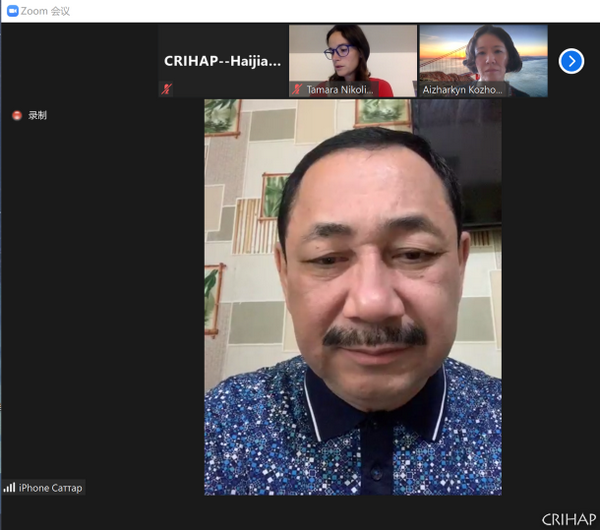Click blank strip left of CRIHAP tile
The width and height of the screenshot is (600, 530).
[x=80, y=60]
